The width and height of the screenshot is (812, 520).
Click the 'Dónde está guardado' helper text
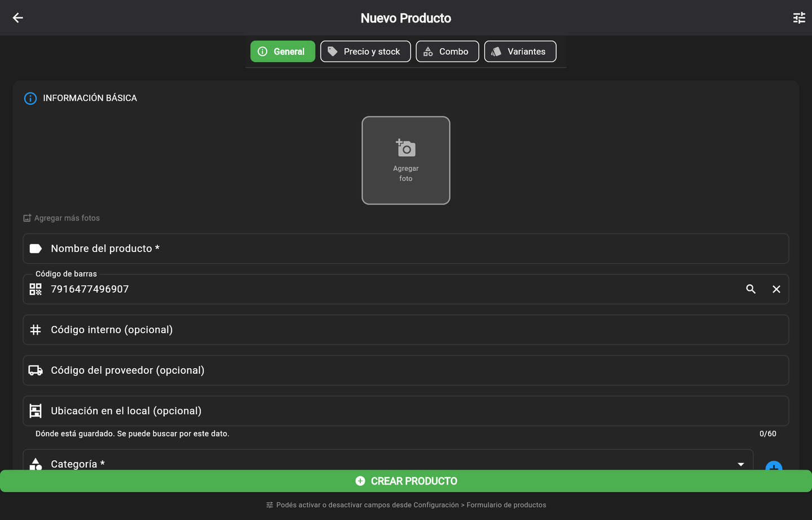pyautogui.click(x=132, y=434)
